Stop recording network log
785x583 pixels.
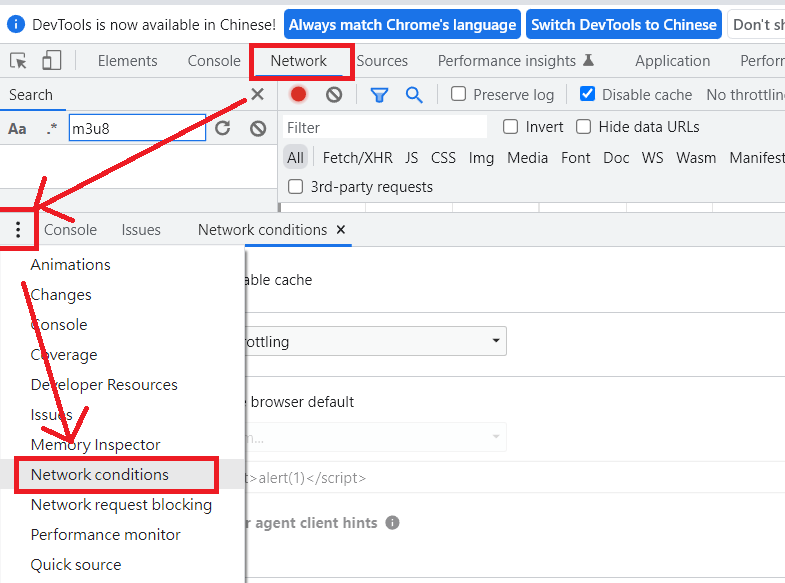tap(298, 95)
